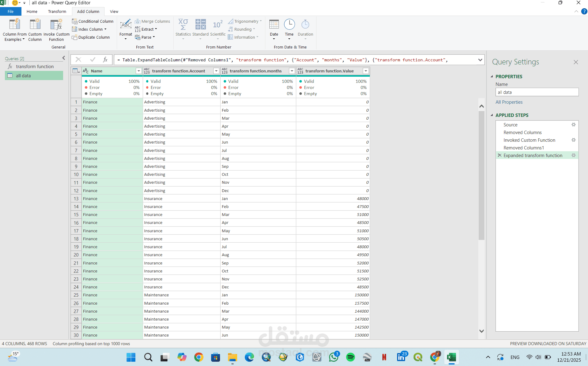Change Name column data type

pos(85,71)
